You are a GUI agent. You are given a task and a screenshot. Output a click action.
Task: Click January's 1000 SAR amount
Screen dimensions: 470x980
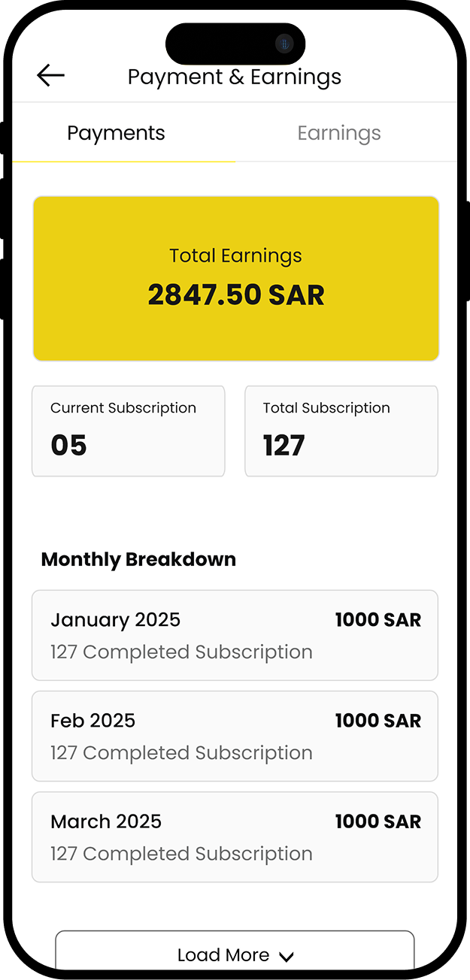(378, 620)
